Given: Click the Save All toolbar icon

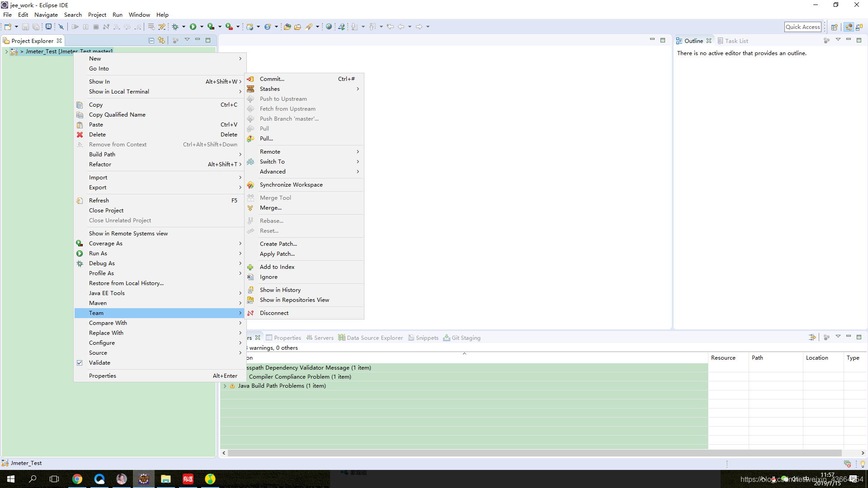Looking at the screenshot, I should point(36,27).
